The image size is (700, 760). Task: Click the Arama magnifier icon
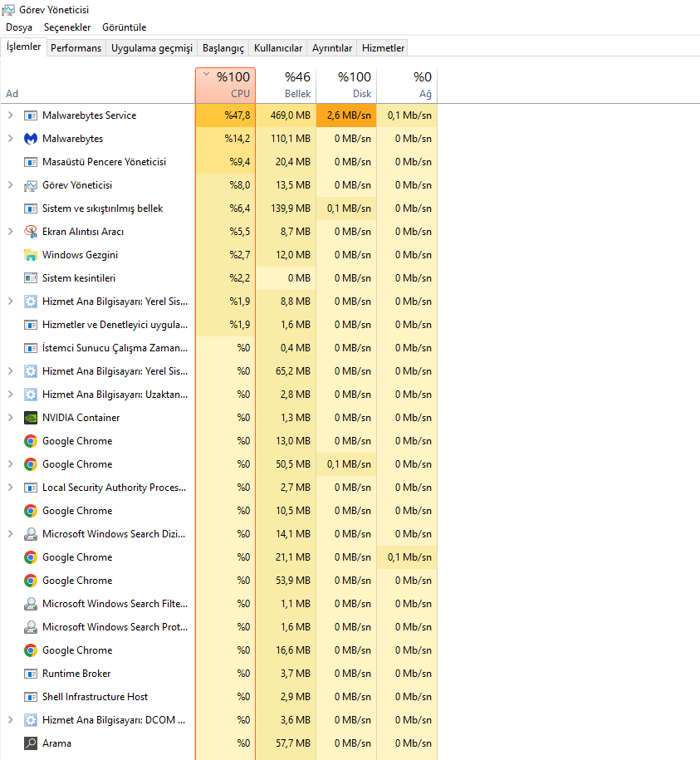coord(31,743)
